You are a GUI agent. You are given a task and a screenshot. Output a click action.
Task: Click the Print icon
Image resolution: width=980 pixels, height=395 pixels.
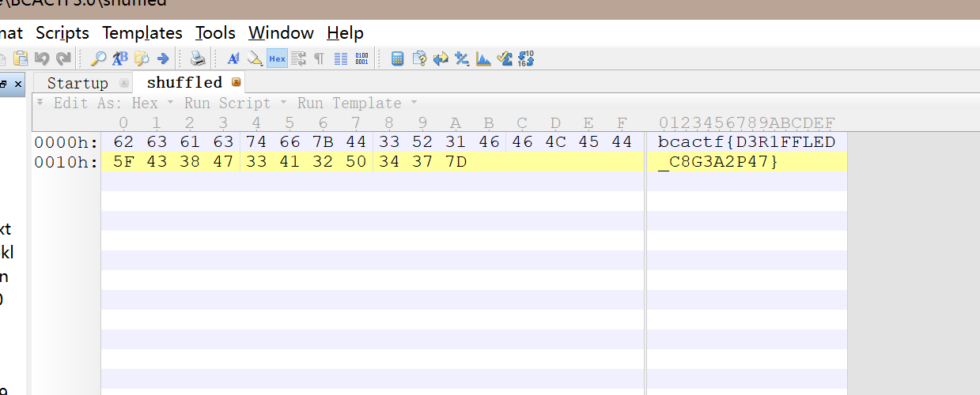(198, 58)
